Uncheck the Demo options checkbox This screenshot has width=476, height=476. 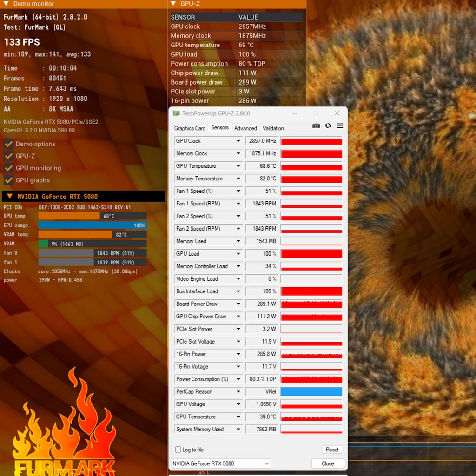click(9, 144)
